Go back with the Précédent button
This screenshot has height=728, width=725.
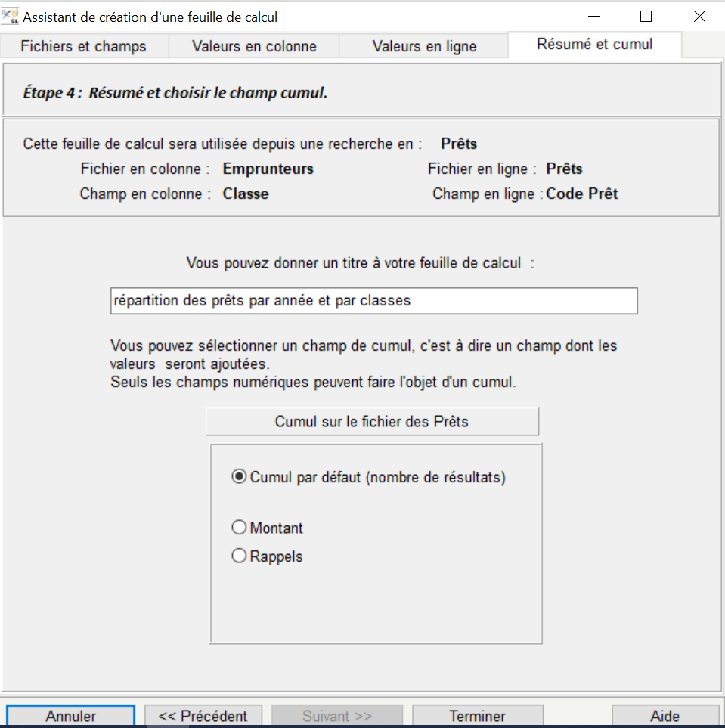pos(203,715)
